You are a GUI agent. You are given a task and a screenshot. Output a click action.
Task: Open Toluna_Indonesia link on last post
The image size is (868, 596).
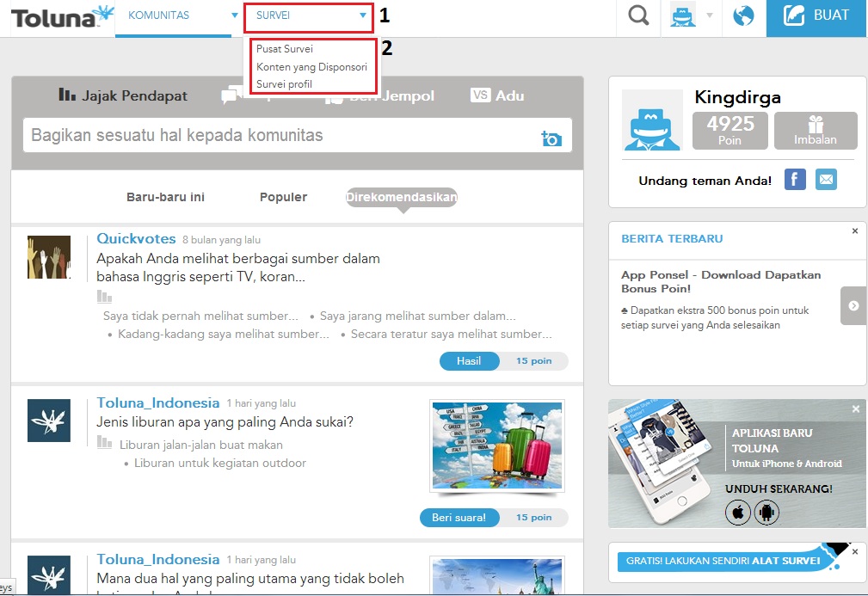(x=157, y=560)
